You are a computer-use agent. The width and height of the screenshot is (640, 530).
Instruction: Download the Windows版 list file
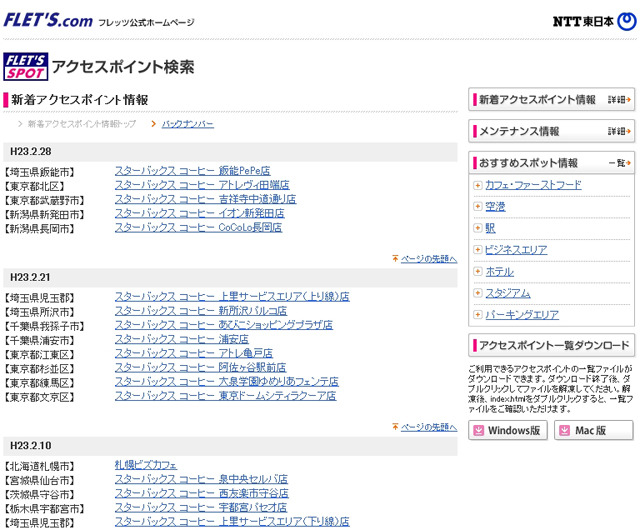pos(508,430)
